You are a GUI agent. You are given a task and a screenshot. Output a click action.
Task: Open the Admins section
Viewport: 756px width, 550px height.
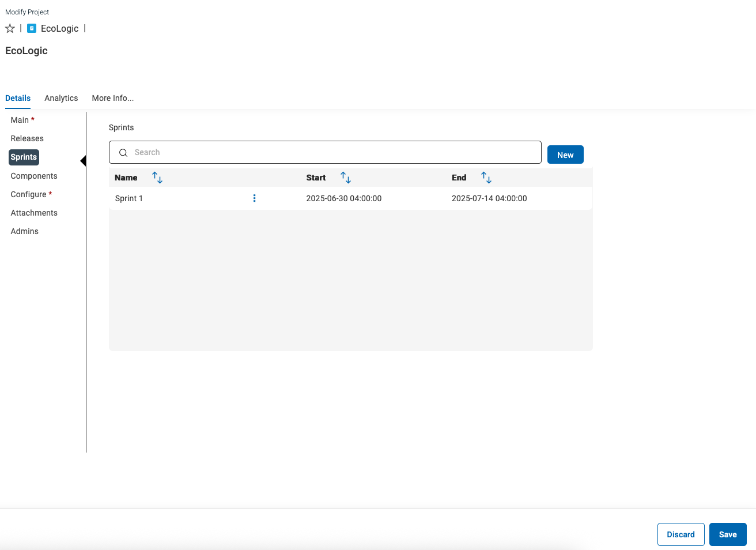point(25,231)
